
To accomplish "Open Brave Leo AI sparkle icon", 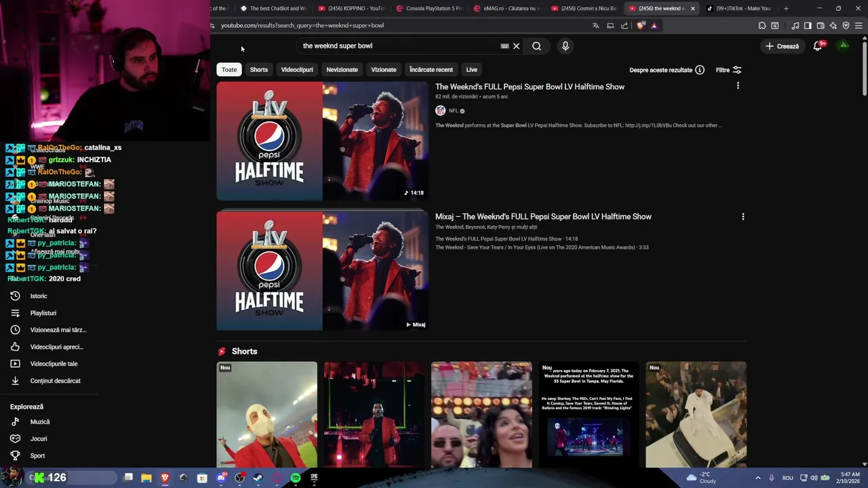I will tap(833, 26).
